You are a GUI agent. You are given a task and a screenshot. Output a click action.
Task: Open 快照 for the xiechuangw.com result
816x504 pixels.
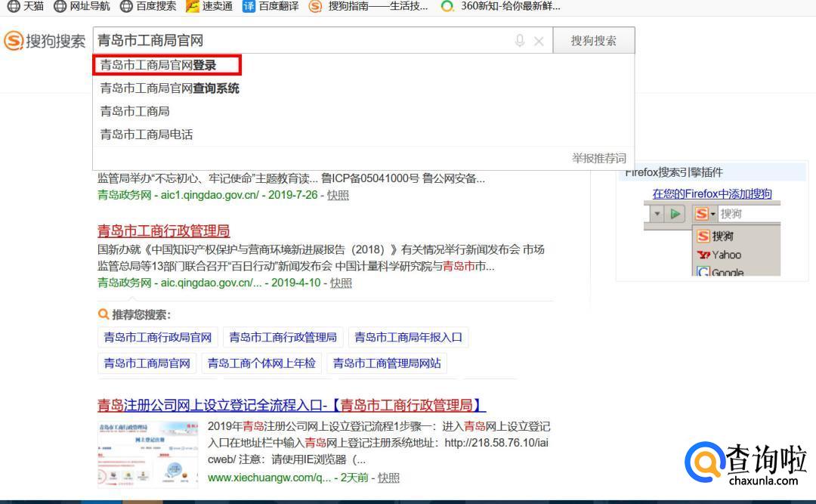click(x=388, y=478)
